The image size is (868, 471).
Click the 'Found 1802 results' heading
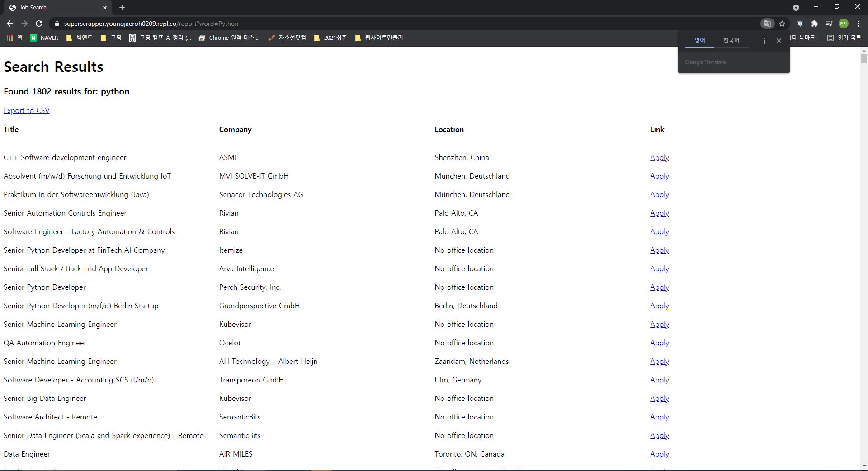coord(66,91)
